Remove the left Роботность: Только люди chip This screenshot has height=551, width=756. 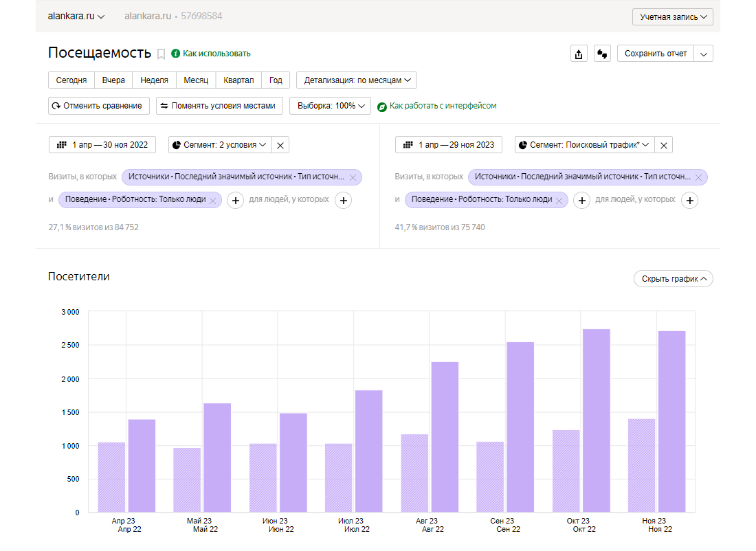[x=213, y=201]
